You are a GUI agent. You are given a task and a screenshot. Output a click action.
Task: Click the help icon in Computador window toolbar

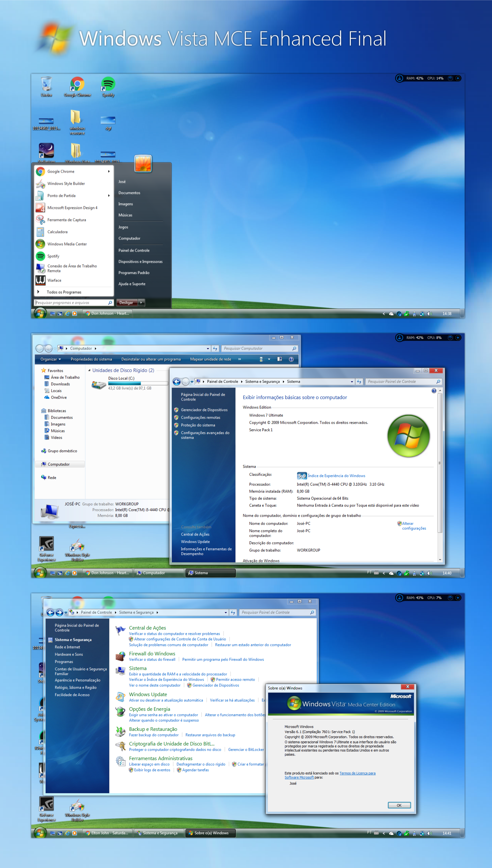pyautogui.click(x=291, y=359)
